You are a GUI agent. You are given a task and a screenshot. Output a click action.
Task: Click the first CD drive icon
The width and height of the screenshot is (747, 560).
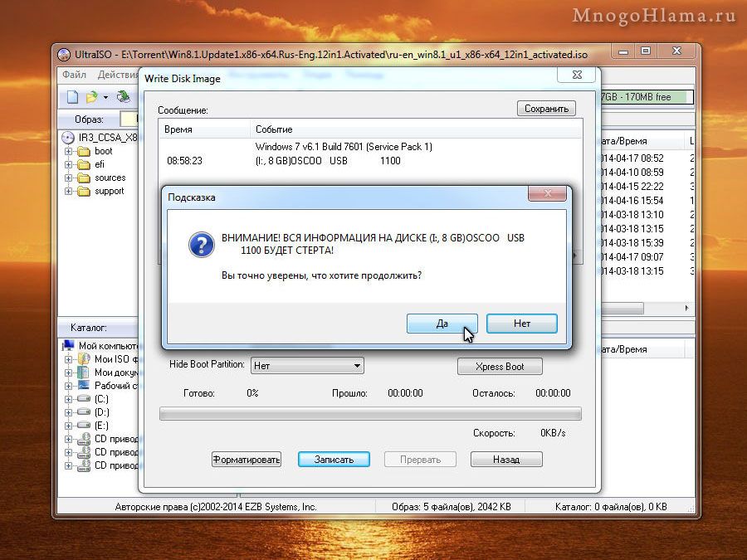(x=83, y=439)
